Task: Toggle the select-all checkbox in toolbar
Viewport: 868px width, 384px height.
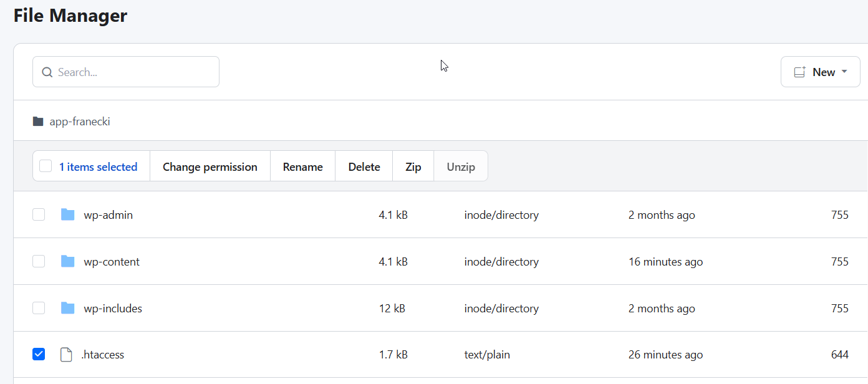Action: pos(46,166)
